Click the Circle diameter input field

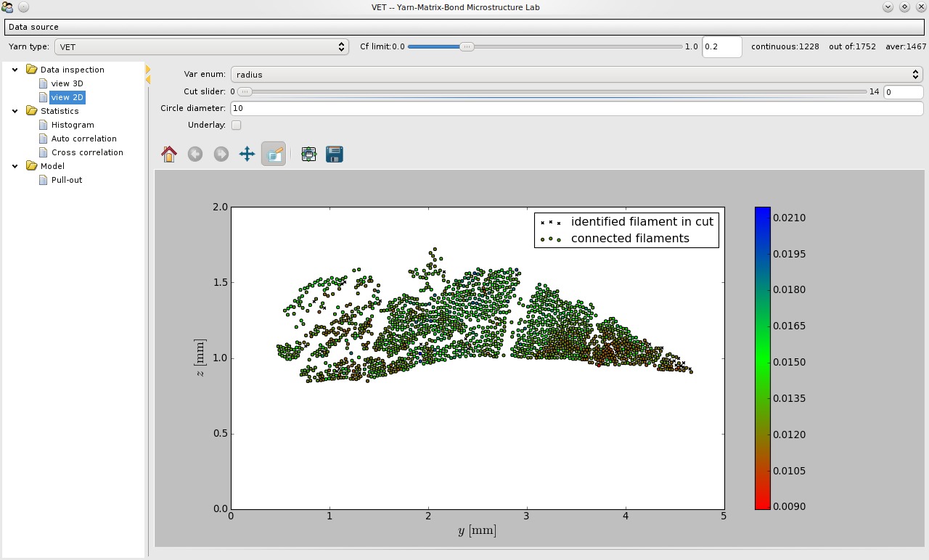[576, 108]
